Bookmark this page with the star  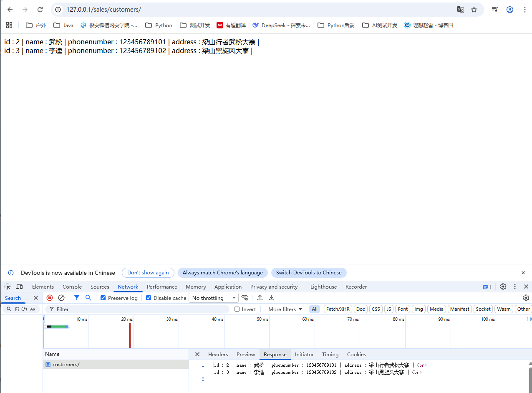point(474,10)
